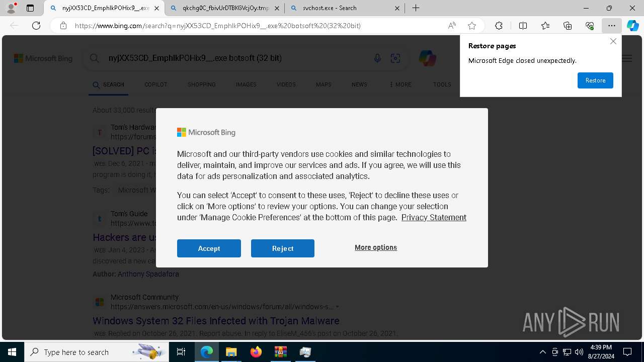Open a new browser tab

[416, 8]
